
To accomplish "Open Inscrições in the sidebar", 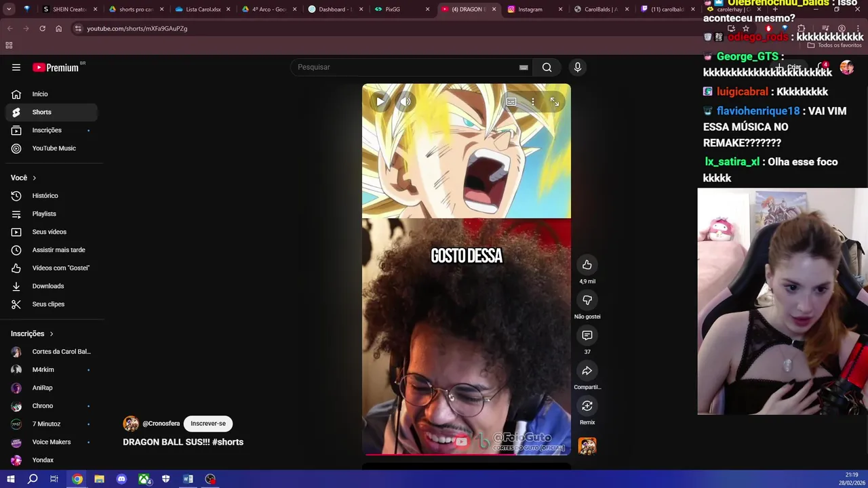I will 52,130.
